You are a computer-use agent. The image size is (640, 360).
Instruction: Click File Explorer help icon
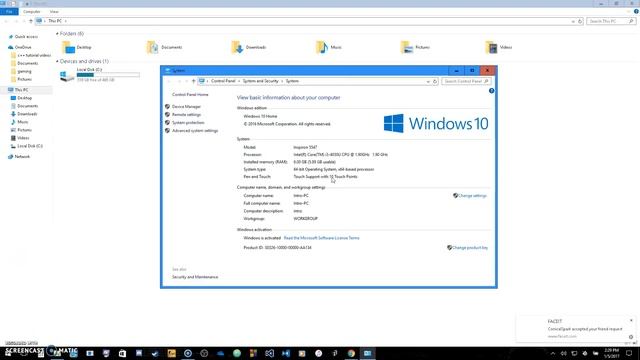pyautogui.click(x=636, y=12)
